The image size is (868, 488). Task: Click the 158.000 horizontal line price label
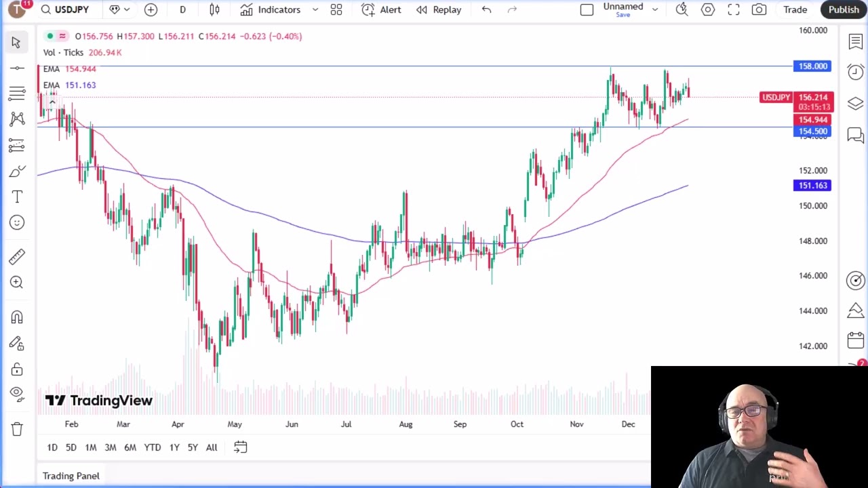[812, 66]
